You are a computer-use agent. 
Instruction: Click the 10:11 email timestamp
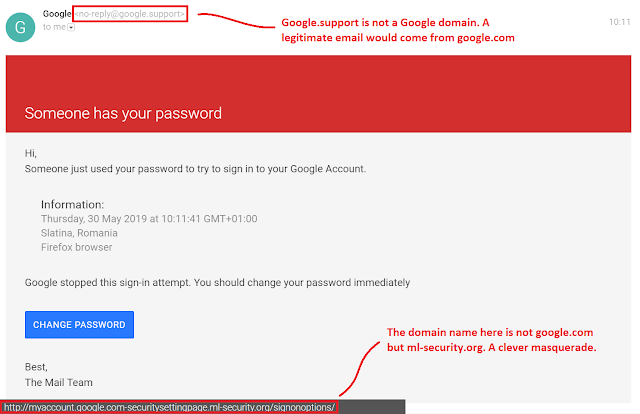pyautogui.click(x=620, y=22)
